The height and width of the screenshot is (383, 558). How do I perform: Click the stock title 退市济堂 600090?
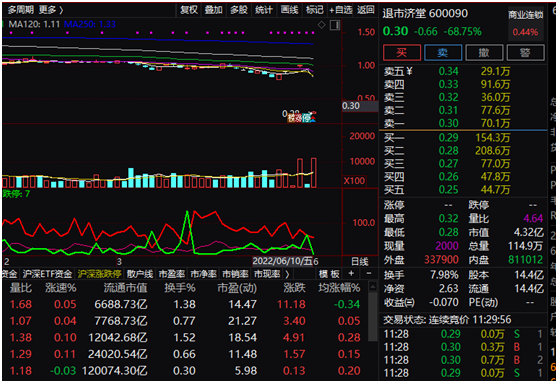[425, 14]
